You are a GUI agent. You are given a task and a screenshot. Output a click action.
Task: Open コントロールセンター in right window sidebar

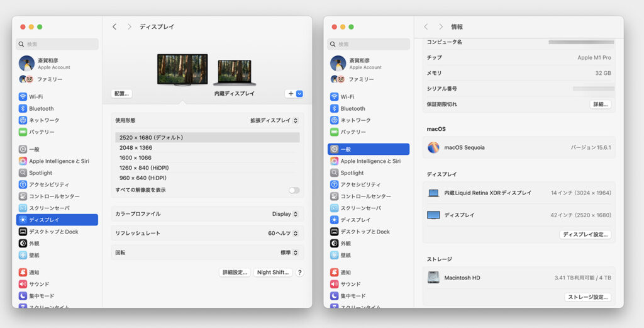point(369,196)
